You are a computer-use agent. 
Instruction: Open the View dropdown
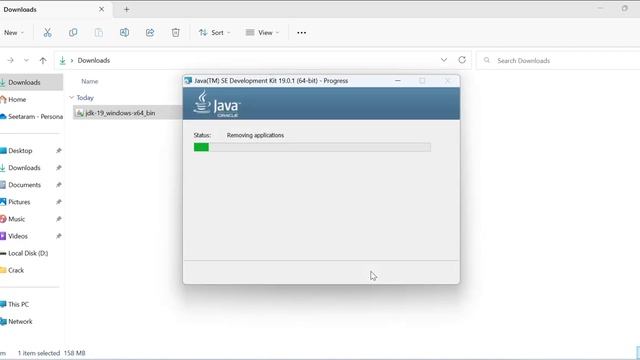pos(262,33)
